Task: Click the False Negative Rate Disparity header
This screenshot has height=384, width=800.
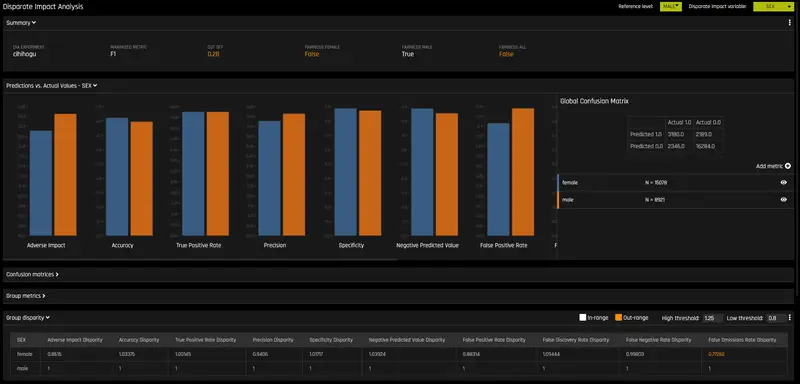Action: 659,340
